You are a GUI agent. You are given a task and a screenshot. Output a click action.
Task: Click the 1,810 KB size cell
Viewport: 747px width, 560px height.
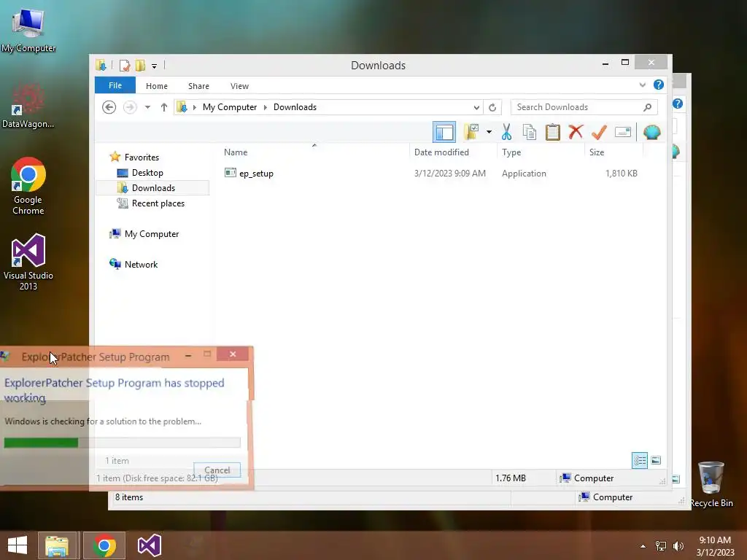pyautogui.click(x=622, y=174)
